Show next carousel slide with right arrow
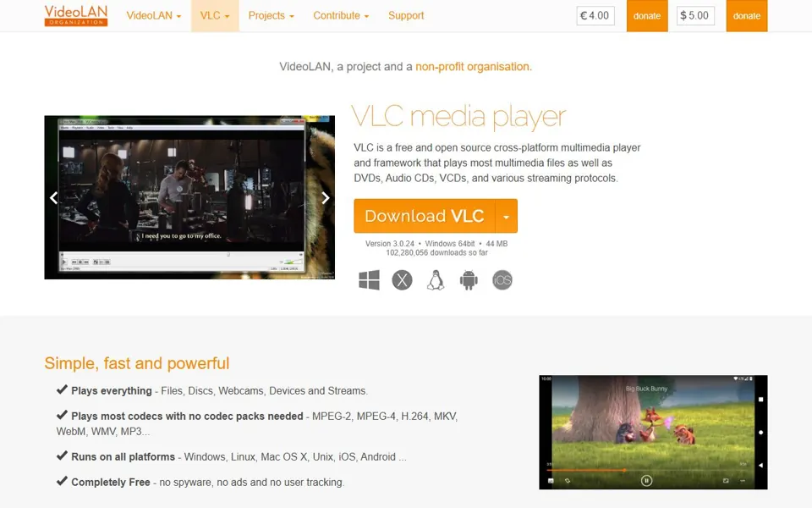 325,197
